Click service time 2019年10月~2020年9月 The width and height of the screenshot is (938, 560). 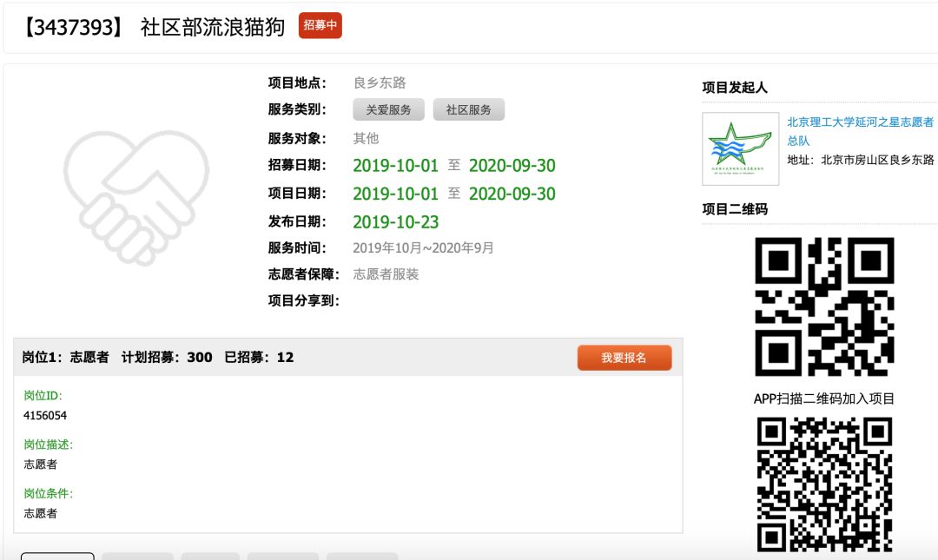point(423,247)
